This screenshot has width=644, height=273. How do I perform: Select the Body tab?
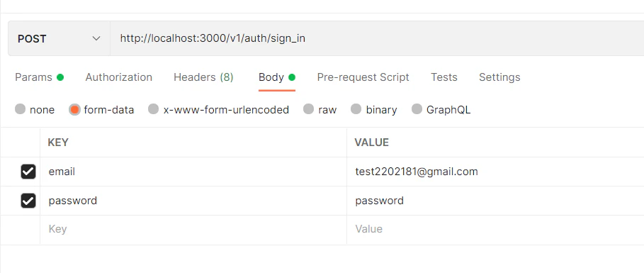click(x=277, y=77)
